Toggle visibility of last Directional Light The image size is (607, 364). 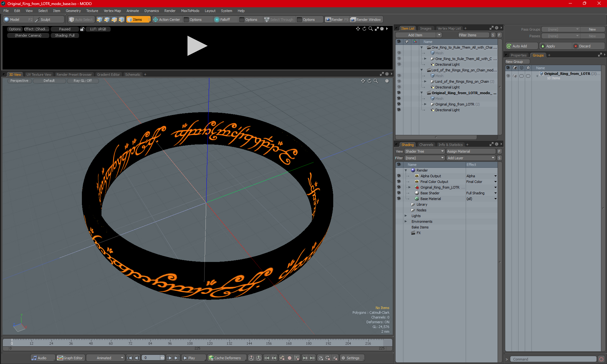399,110
